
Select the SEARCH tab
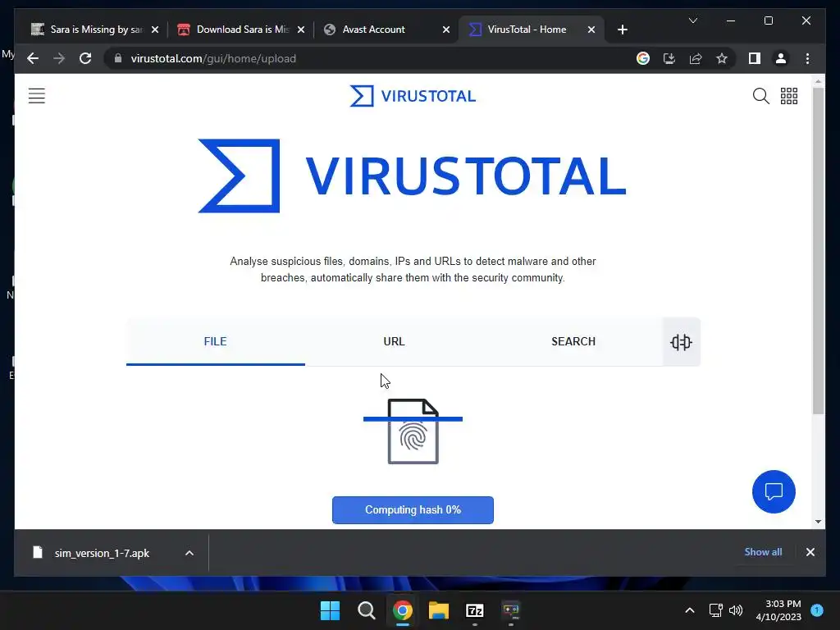pos(573,341)
